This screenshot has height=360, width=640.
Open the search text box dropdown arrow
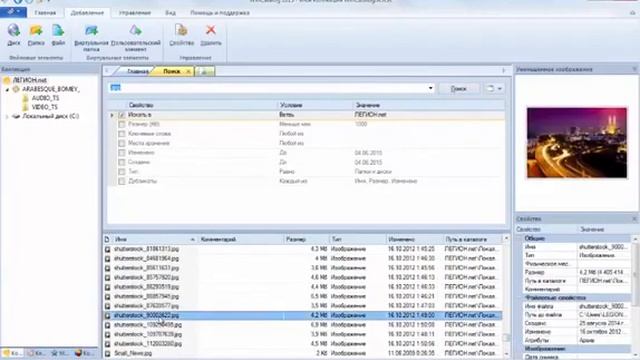(x=431, y=88)
